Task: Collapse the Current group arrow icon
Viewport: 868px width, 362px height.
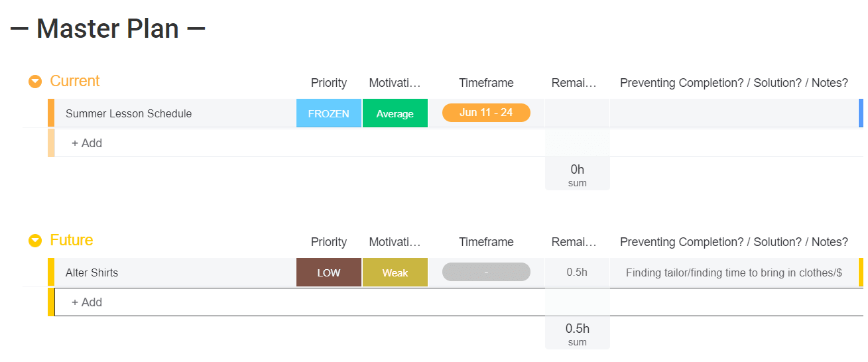Action: click(x=35, y=82)
